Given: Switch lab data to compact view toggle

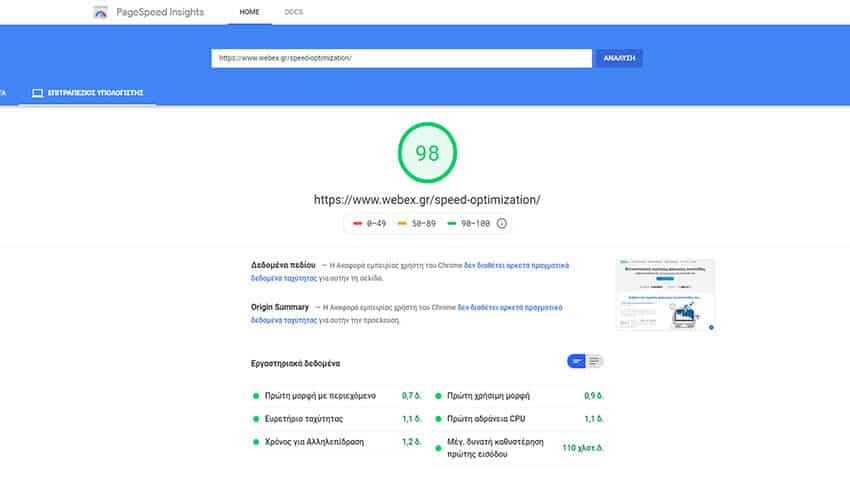Looking at the screenshot, I should 576,361.
